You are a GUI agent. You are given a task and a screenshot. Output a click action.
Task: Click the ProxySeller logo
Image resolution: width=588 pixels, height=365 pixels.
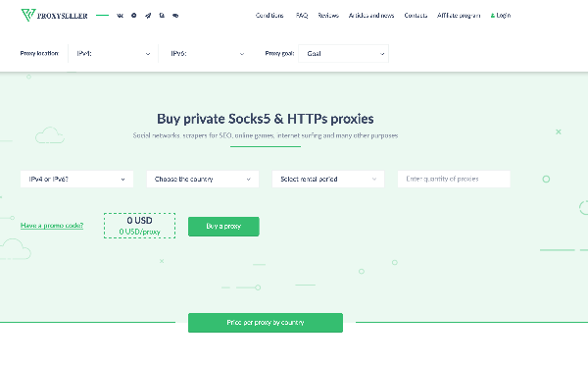pos(54,16)
